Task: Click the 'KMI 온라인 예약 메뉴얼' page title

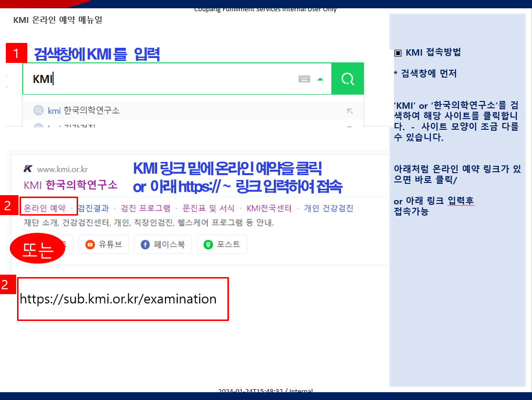Action: (58, 20)
